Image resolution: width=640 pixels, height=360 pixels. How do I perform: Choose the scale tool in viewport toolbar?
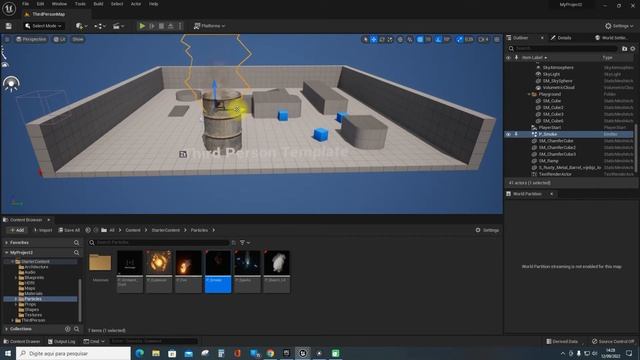point(390,39)
